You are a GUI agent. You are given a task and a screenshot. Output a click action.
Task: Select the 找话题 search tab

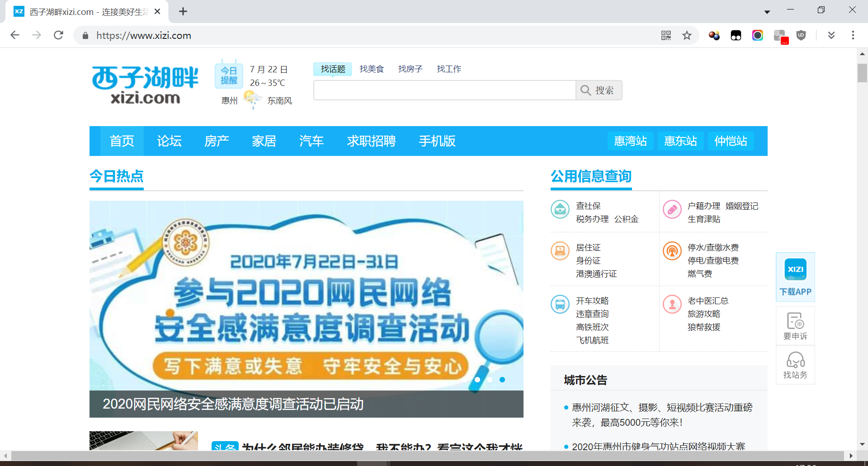tap(333, 69)
